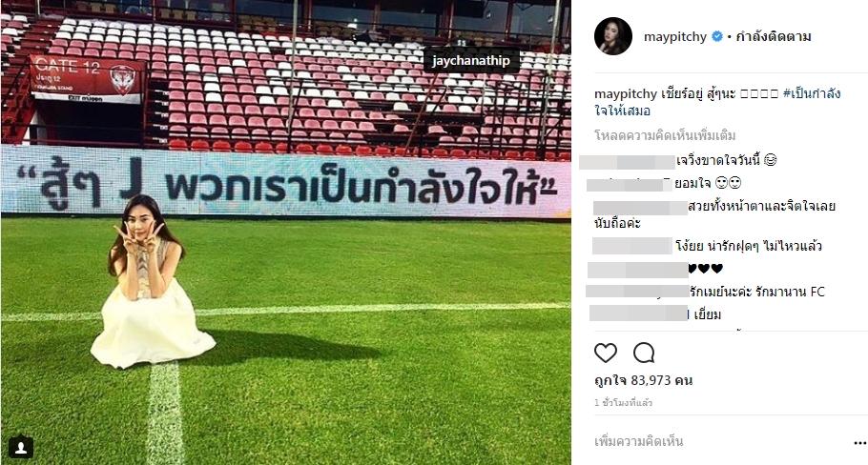This screenshot has height=465, width=868.
Task: Open commenter of 'รักเมย์นะค่ะ' comment
Action: coord(637,292)
